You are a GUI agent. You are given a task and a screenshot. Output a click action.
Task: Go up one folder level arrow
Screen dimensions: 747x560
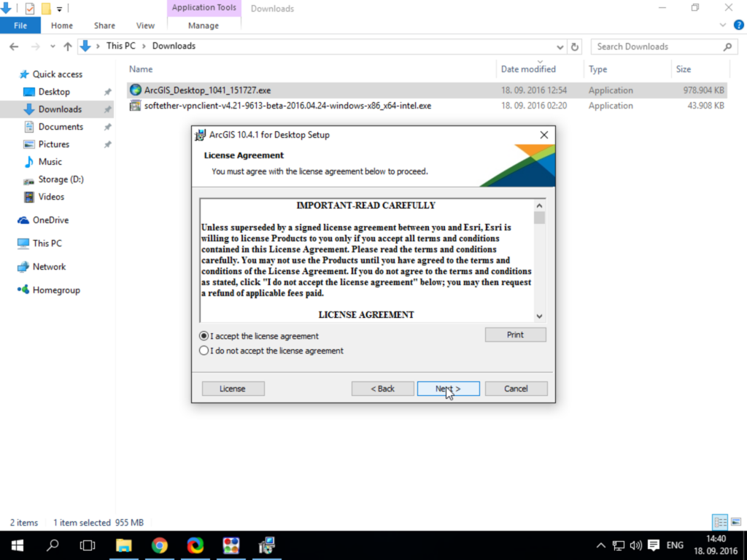click(68, 47)
